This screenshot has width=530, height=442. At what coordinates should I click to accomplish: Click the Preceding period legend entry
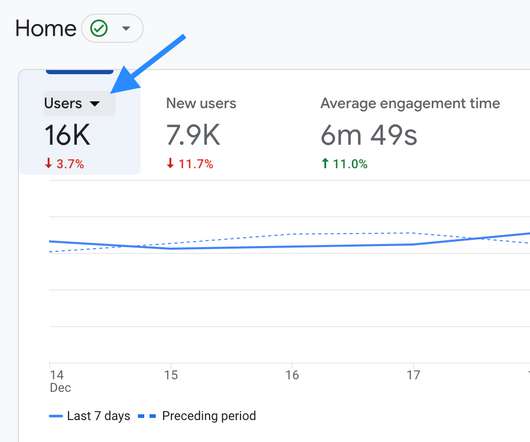(197, 416)
